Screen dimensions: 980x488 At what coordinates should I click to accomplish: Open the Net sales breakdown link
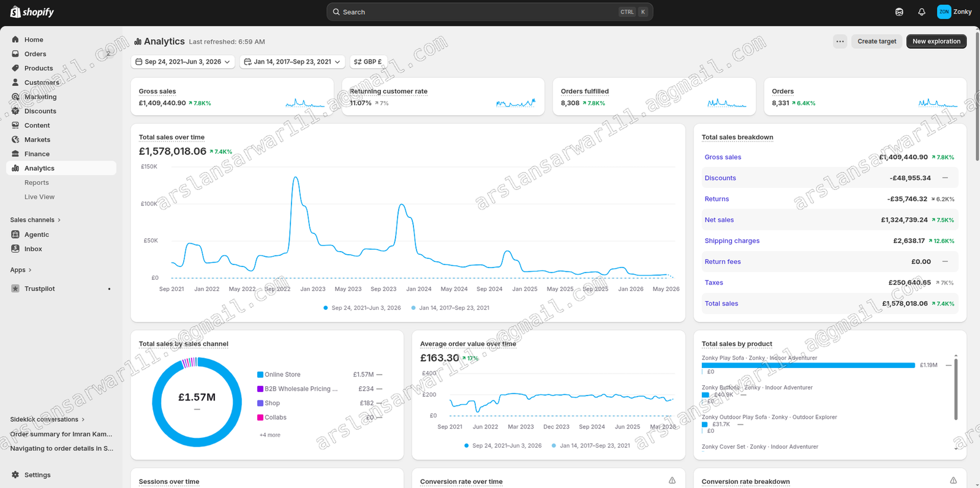tap(719, 220)
